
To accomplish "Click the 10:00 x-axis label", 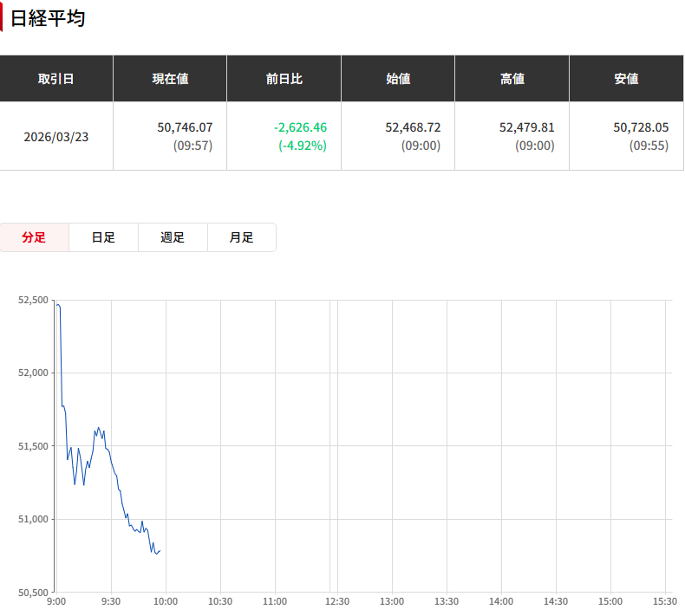I will tap(166, 601).
